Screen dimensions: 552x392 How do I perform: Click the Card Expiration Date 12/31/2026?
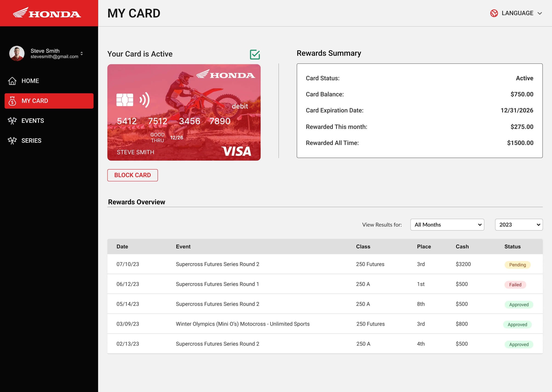(517, 110)
